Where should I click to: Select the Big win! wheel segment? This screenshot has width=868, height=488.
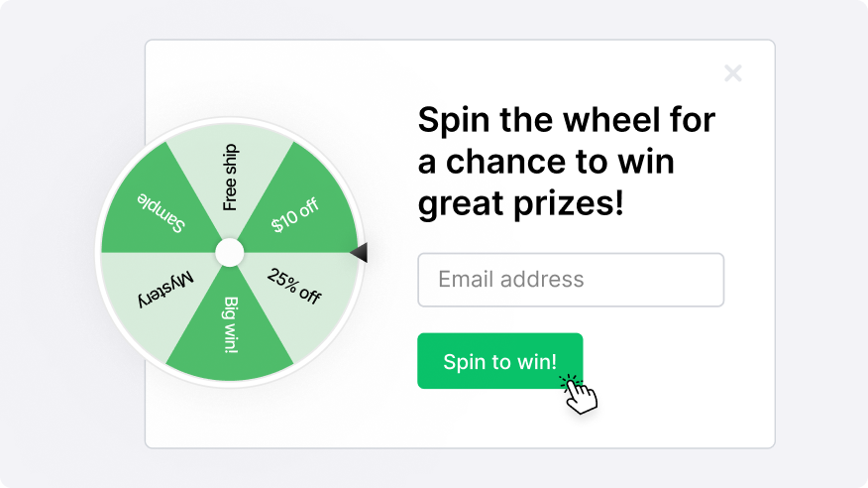pos(230,325)
